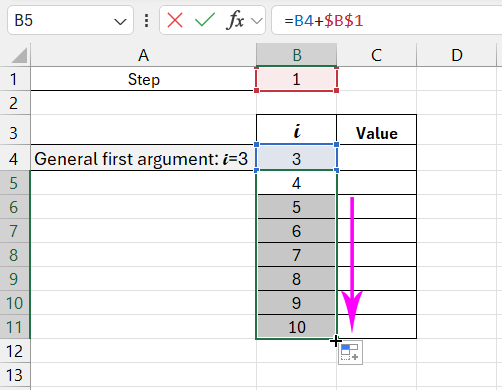Click the formula bar with =B4+$B$1
Viewport: 502px width, 390px height.
tap(387, 20)
